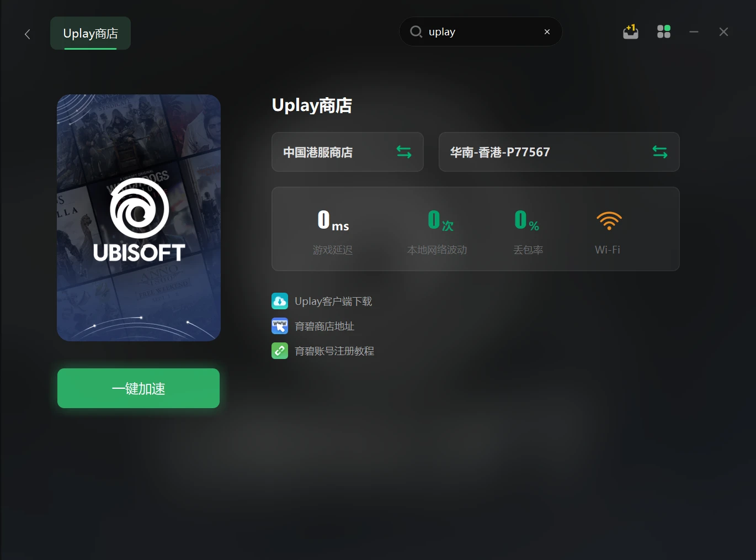Open the inbox icon with +1 badge
The image size is (756, 560).
point(631,32)
